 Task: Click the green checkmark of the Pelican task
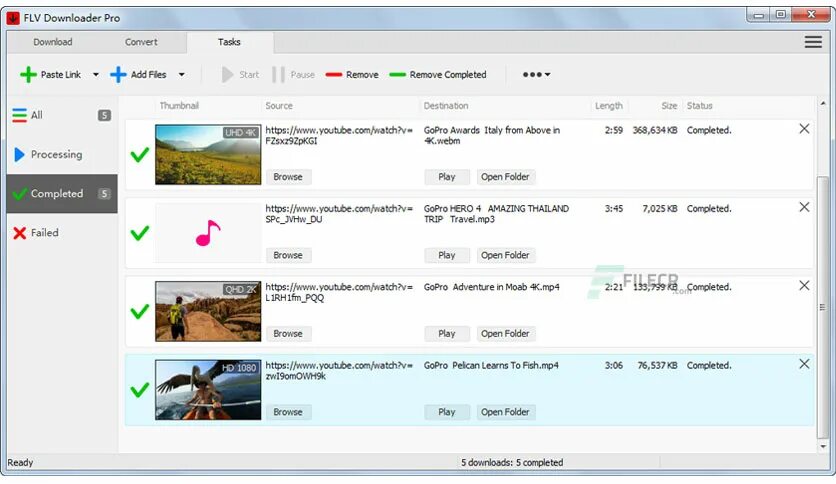point(140,390)
